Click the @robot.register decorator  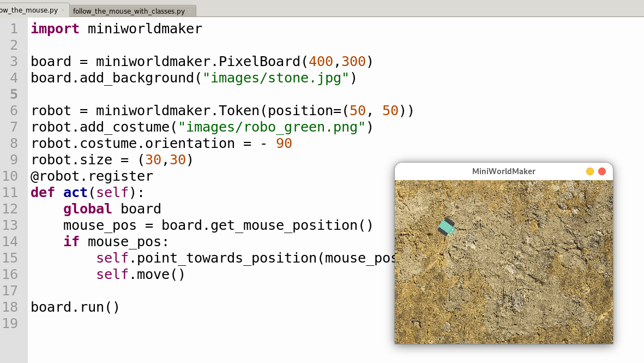[x=92, y=176]
